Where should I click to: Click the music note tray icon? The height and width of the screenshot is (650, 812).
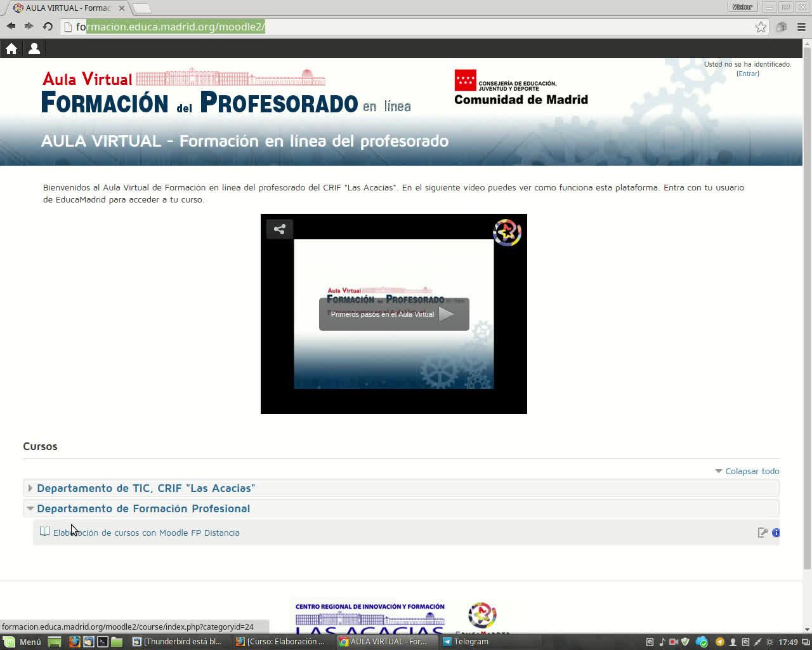[662, 642]
